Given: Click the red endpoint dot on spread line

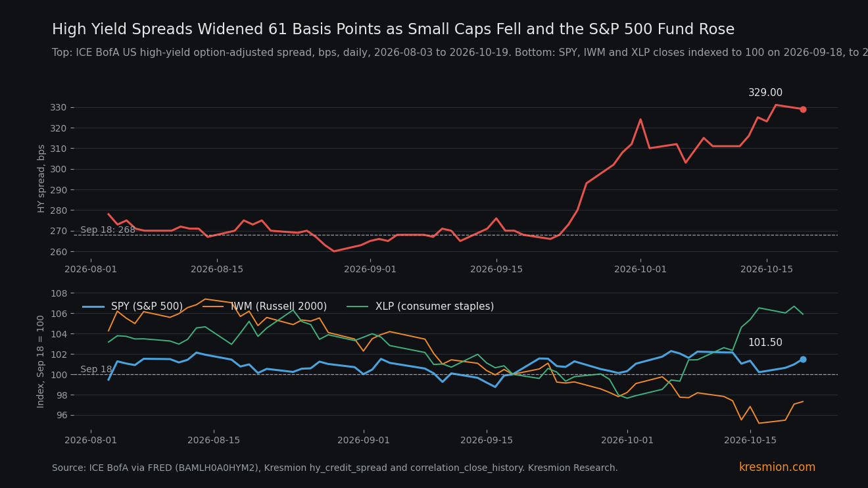Looking at the screenshot, I should point(803,109).
